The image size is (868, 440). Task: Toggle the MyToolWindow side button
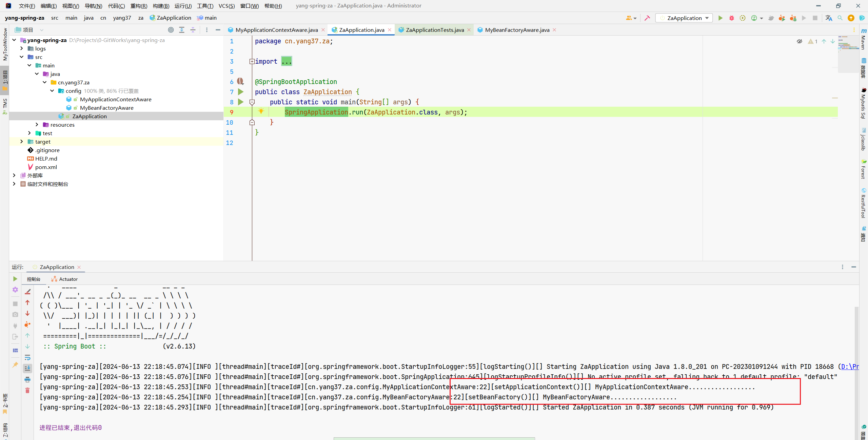coord(5,44)
